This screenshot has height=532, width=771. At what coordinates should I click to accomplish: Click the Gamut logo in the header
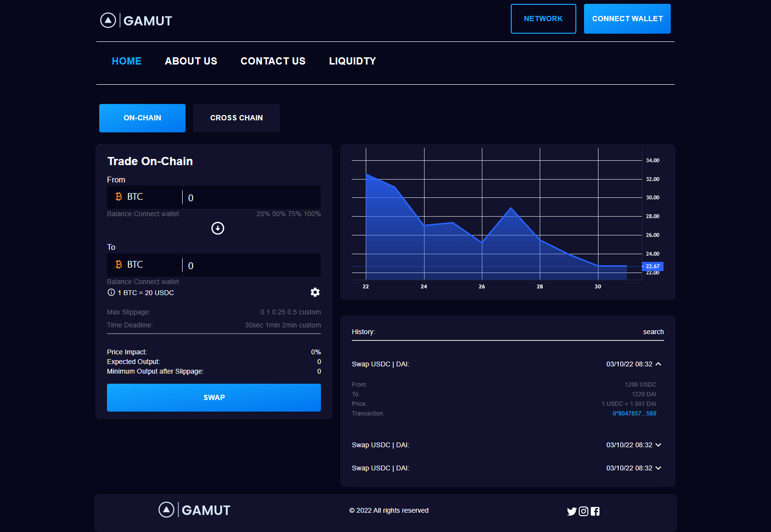pyautogui.click(x=136, y=20)
